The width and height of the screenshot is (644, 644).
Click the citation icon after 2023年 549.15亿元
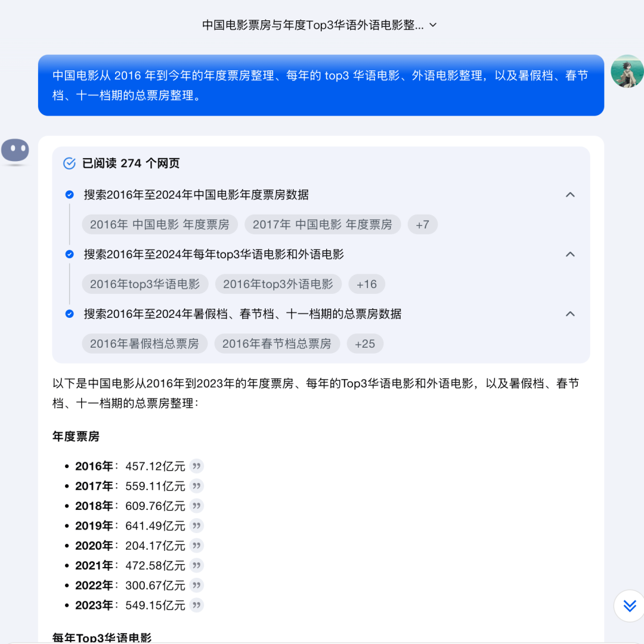click(197, 605)
